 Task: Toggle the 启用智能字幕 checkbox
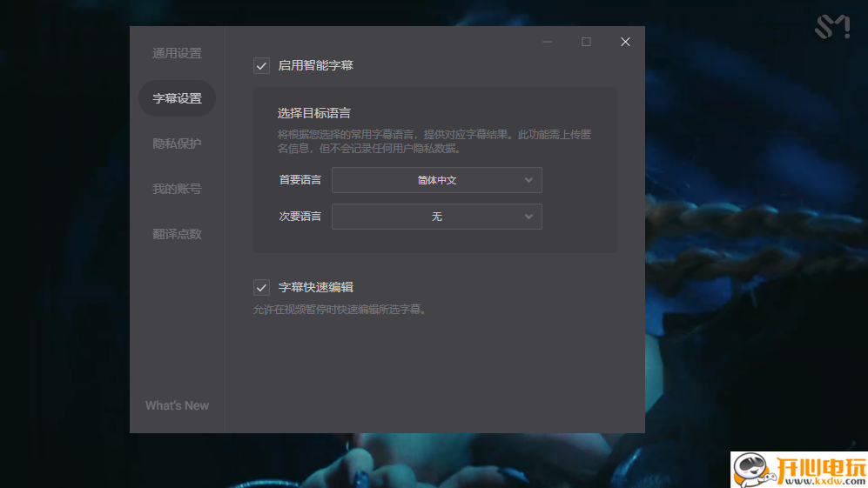[x=261, y=66]
